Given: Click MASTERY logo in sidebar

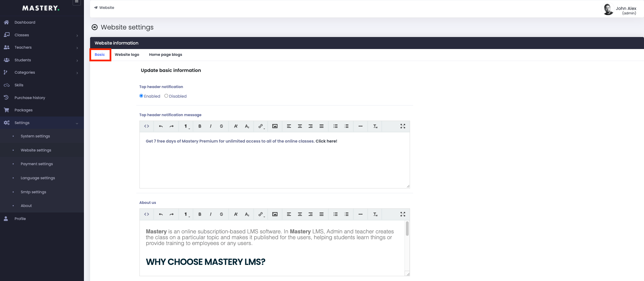Looking at the screenshot, I should click(x=41, y=8).
